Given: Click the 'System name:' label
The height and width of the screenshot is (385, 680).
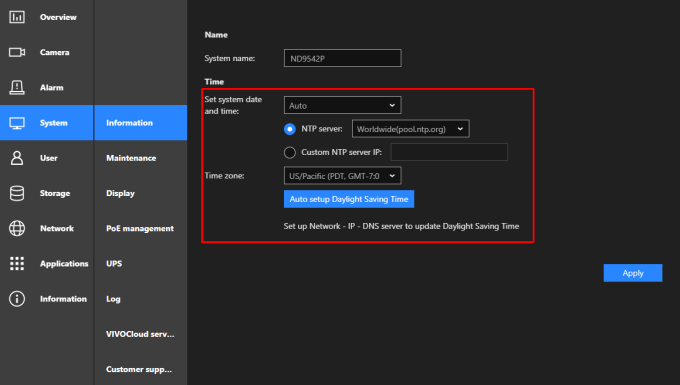Looking at the screenshot, I should [230, 58].
